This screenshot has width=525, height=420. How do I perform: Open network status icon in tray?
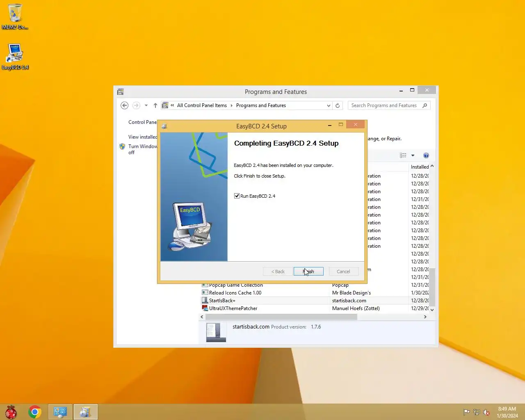(476, 412)
